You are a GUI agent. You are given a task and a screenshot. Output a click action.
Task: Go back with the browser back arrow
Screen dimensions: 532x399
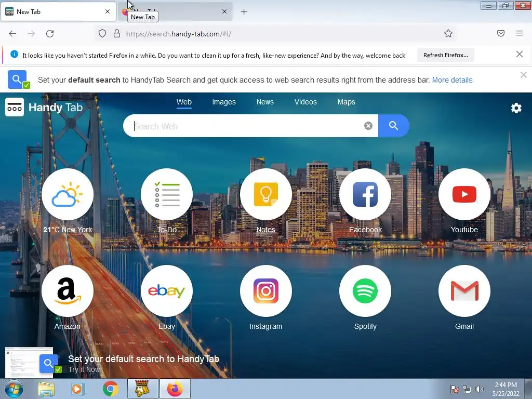click(12, 34)
